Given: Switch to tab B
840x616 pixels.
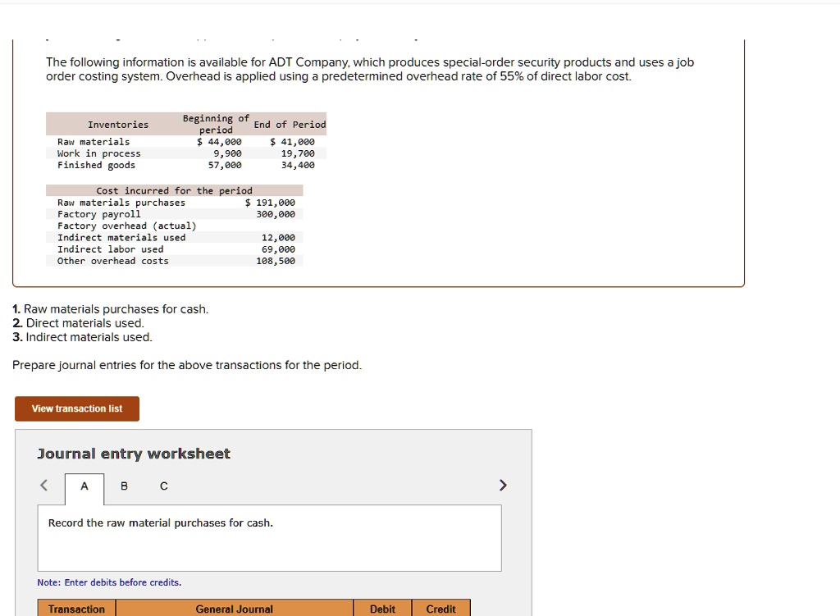Looking at the screenshot, I should (123, 486).
